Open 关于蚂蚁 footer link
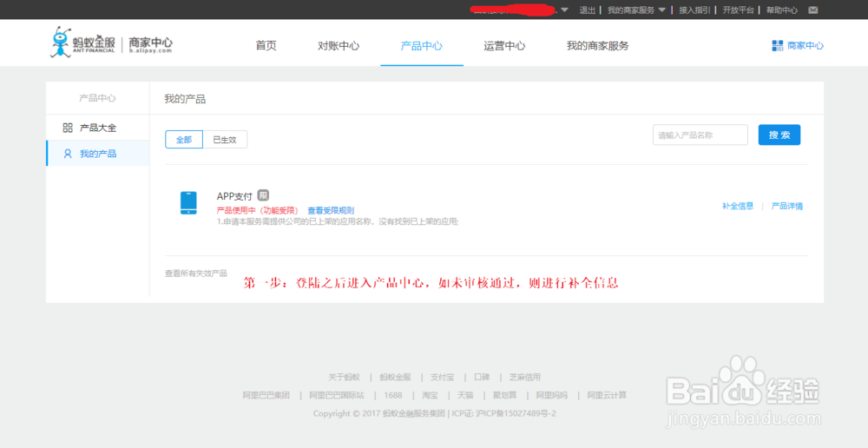Screen dimensions: 868x448 (x=344, y=377)
